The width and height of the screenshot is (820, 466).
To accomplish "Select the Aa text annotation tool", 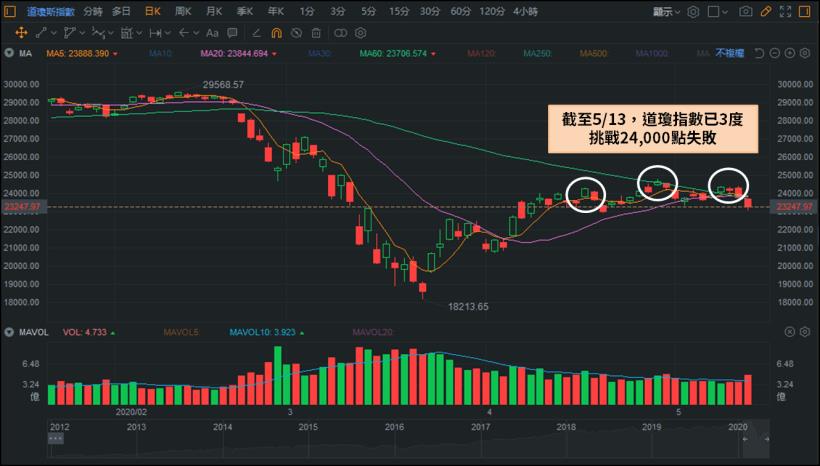I will pyautogui.click(x=212, y=33).
